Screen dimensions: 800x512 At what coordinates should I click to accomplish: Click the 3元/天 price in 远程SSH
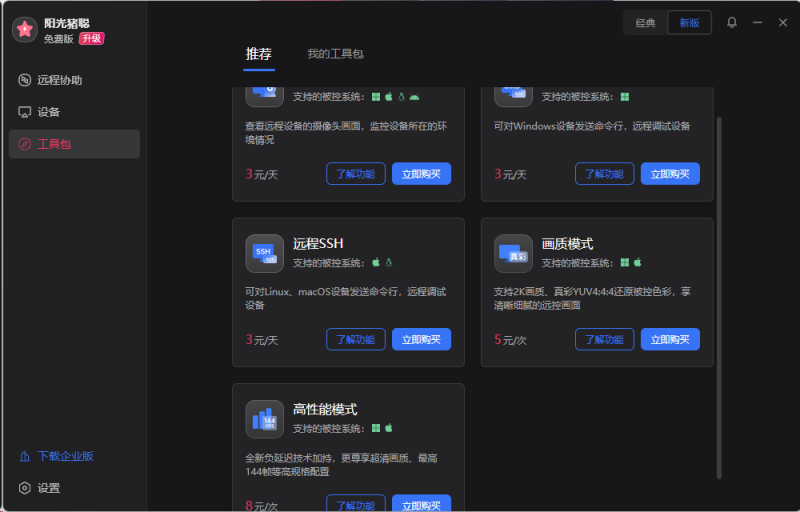point(261,340)
